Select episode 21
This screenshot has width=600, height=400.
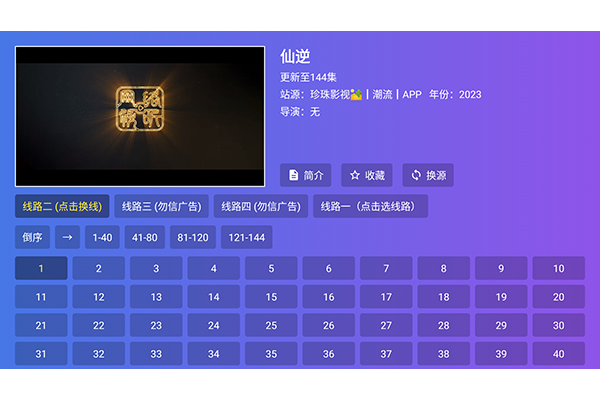point(41,325)
